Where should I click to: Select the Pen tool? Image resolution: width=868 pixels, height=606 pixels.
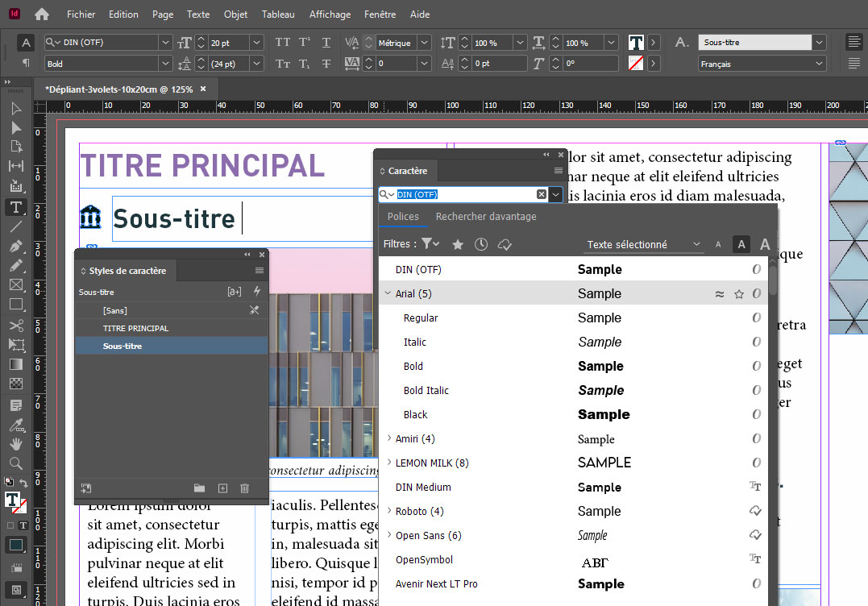pyautogui.click(x=16, y=247)
